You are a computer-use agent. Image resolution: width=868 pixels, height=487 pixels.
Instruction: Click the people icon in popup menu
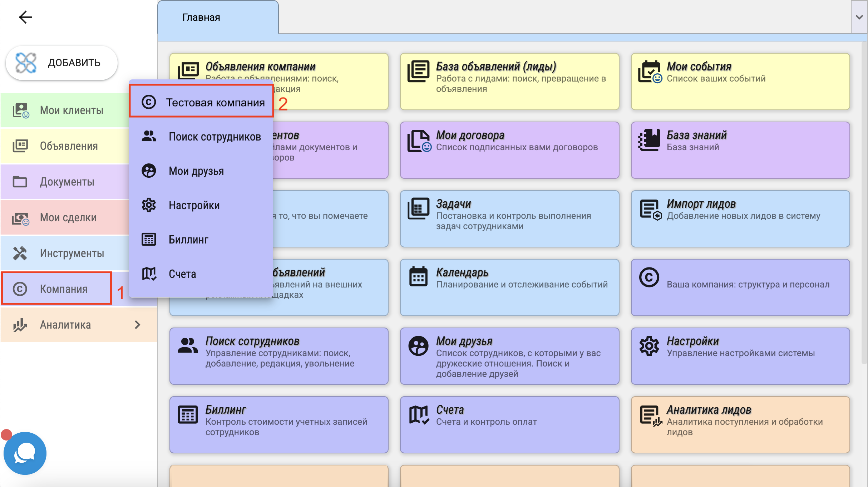tap(149, 136)
